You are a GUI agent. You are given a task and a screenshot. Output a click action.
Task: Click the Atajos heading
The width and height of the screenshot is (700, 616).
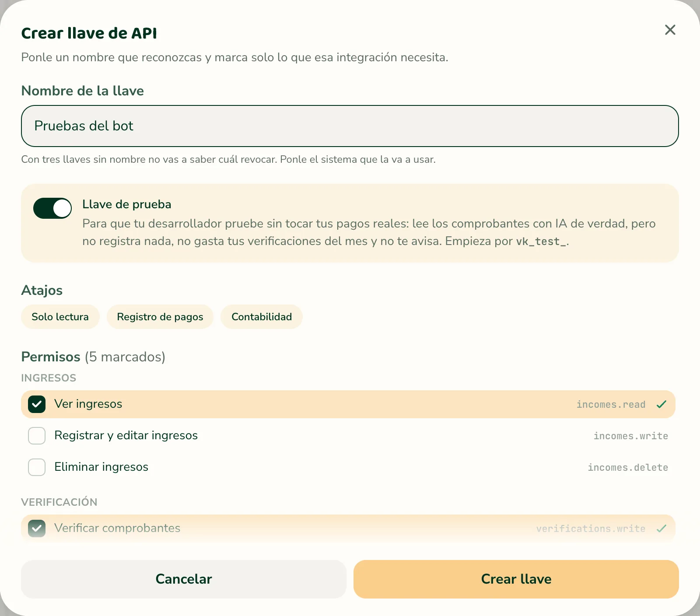click(42, 290)
